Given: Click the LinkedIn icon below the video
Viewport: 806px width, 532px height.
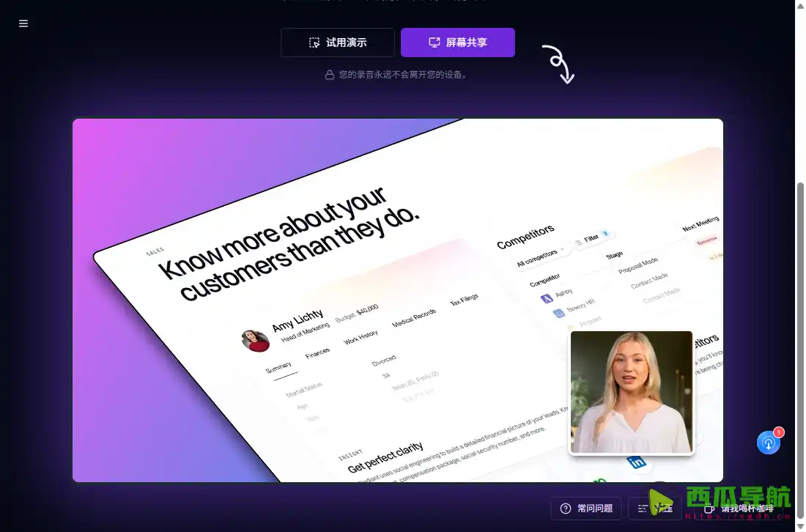Looking at the screenshot, I should coord(636,462).
